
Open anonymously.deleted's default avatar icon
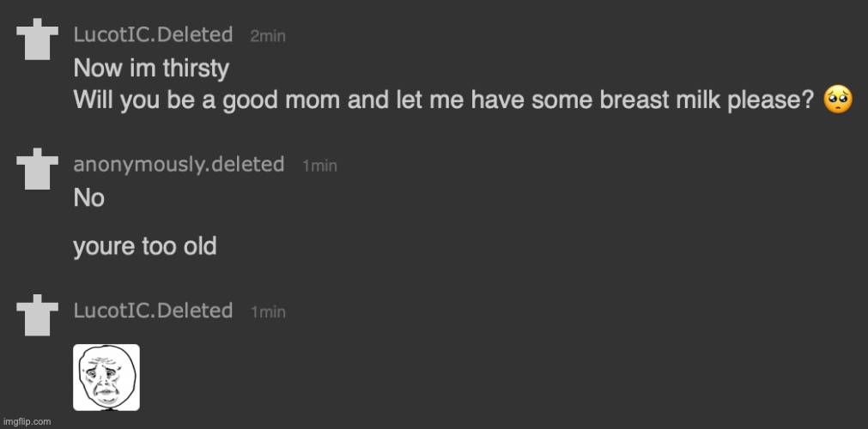37,169
